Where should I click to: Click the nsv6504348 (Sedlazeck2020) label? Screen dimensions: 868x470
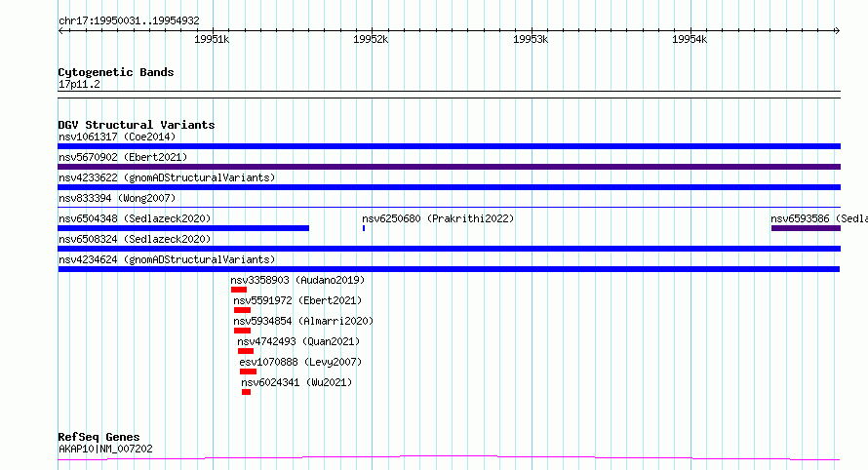(x=135, y=218)
